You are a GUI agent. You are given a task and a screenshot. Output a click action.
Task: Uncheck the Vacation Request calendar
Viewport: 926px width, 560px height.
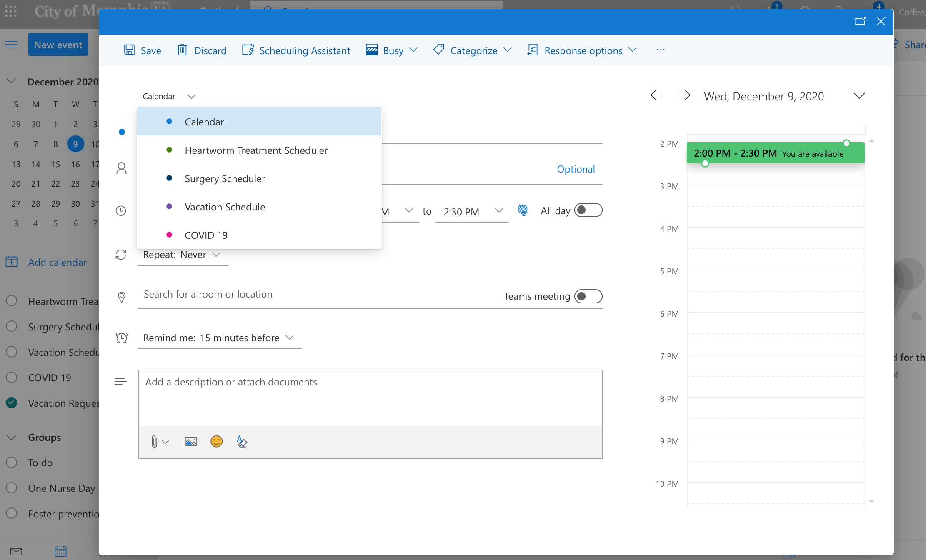pyautogui.click(x=12, y=402)
